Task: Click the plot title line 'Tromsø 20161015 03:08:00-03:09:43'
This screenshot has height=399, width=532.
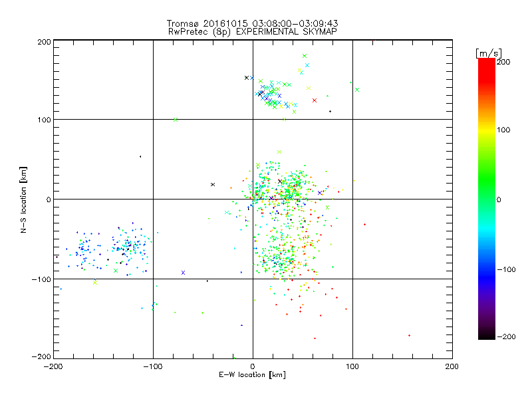Action: tap(252, 23)
